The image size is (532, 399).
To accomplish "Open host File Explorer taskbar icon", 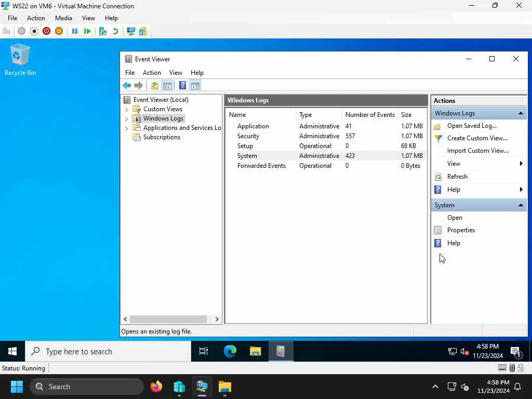I will click(x=224, y=387).
